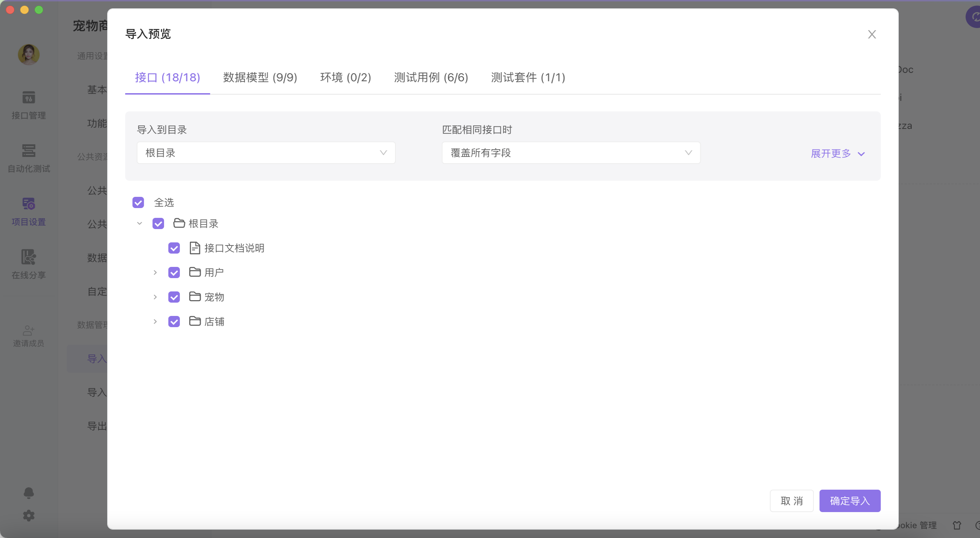This screenshot has width=980, height=538.
Task: Open the 自动化测试 sidebar icon
Action: tap(28, 151)
